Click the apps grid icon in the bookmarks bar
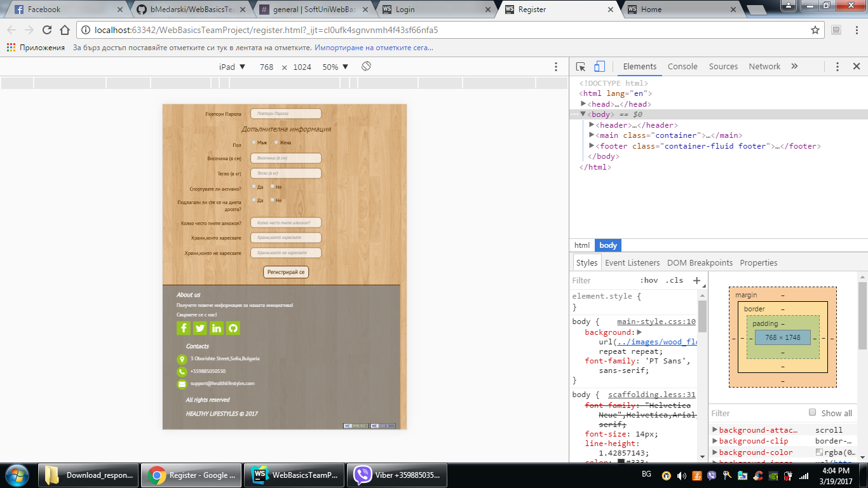This screenshot has height=488, width=868. point(11,48)
